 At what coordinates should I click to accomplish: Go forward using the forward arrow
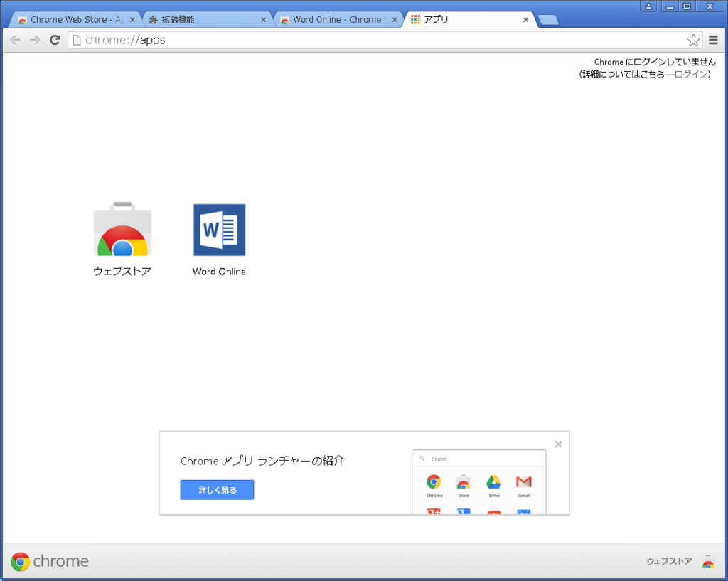(x=35, y=40)
